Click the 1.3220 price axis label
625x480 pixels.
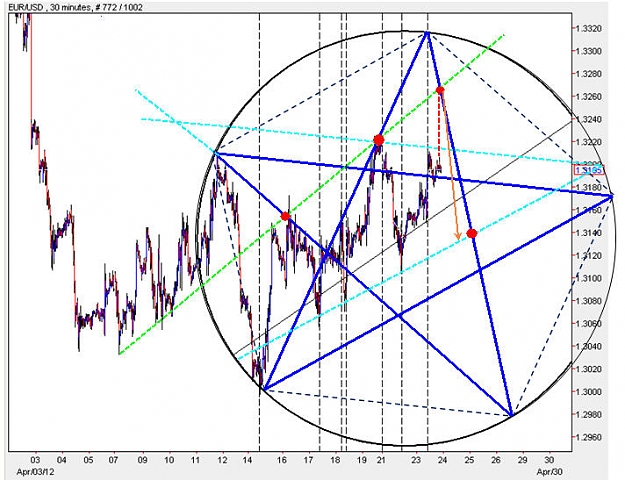point(590,142)
